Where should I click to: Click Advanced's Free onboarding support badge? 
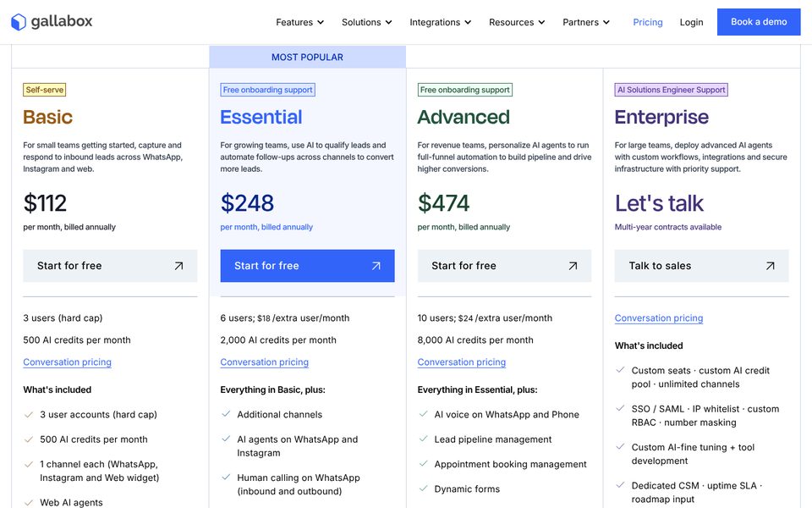[x=465, y=90]
